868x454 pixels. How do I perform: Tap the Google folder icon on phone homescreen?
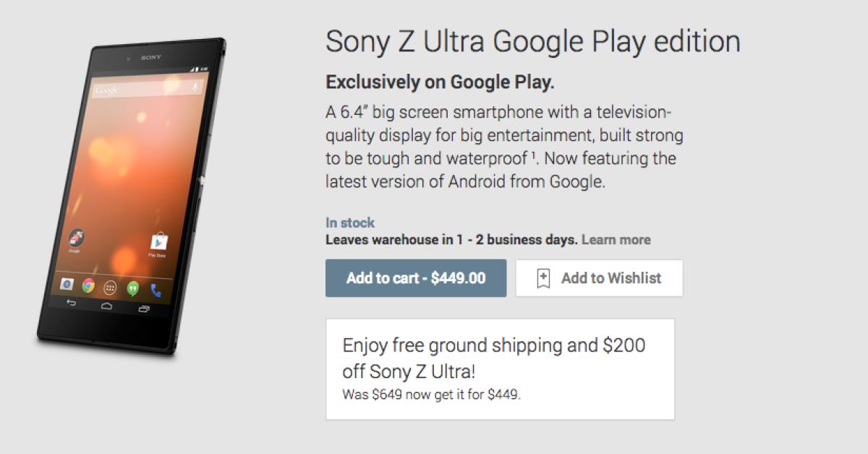[x=75, y=238]
